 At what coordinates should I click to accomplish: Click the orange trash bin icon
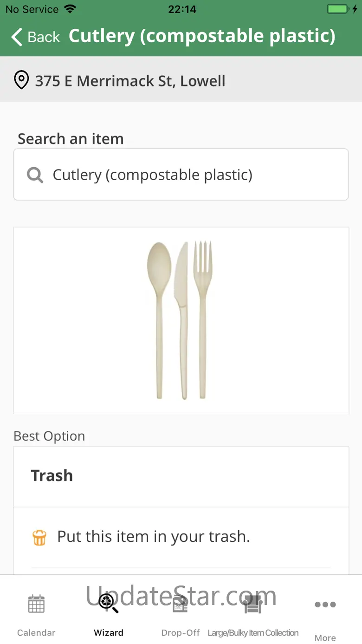39,537
